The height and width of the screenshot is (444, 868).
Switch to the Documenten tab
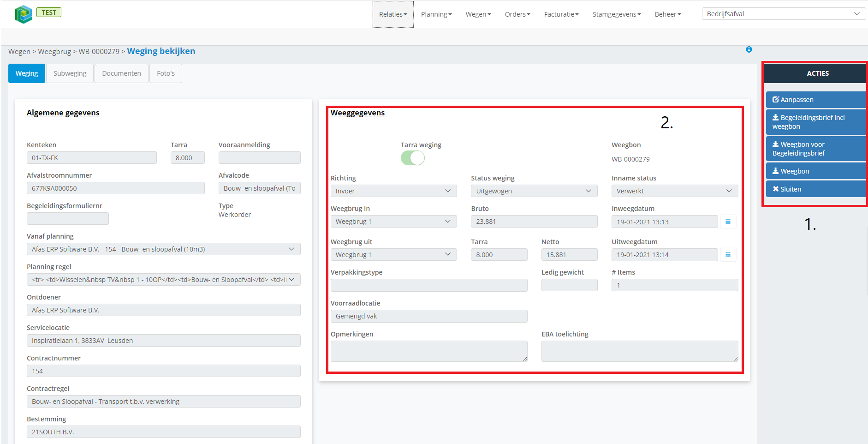(x=121, y=73)
